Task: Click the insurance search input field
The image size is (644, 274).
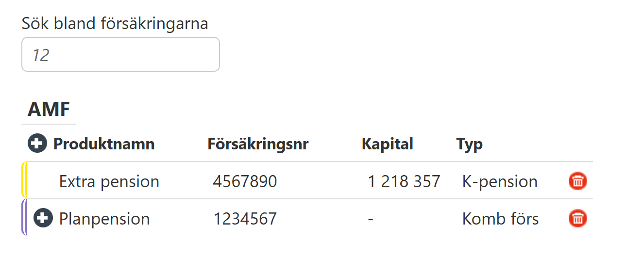Action: (x=120, y=55)
